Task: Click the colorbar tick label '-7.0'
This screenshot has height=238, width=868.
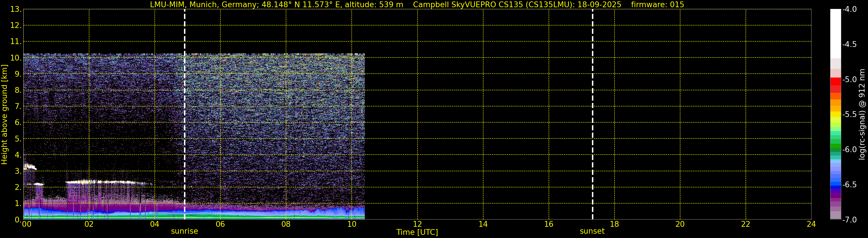Action: coord(849,220)
